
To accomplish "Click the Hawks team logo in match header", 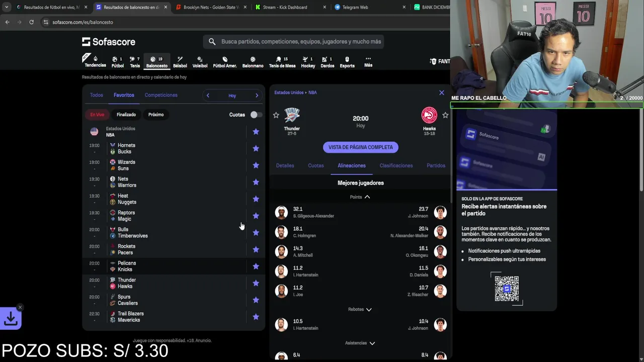I will coord(429,115).
